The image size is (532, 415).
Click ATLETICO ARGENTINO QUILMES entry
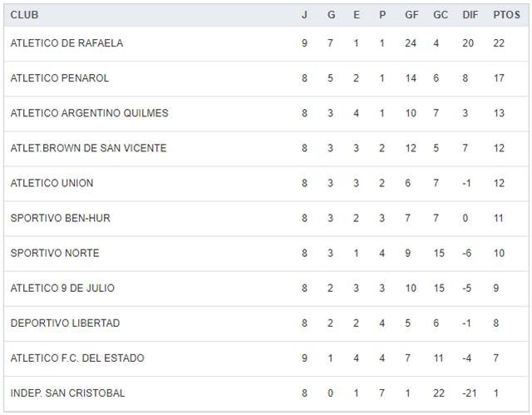click(x=89, y=113)
